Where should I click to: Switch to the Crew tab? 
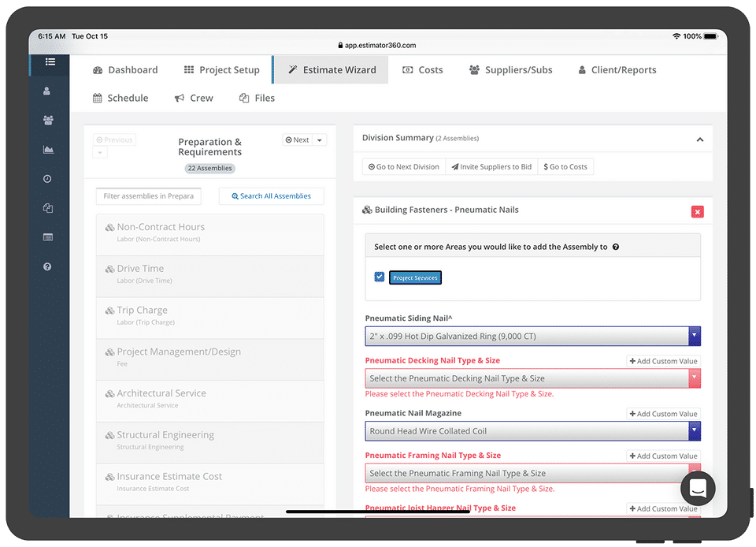coord(194,98)
